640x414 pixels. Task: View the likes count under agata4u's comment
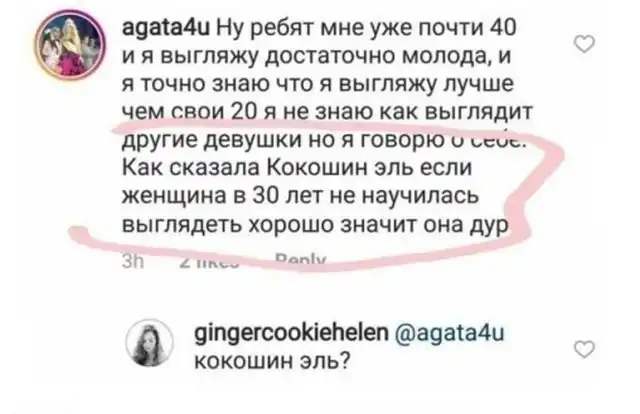pos(208,262)
